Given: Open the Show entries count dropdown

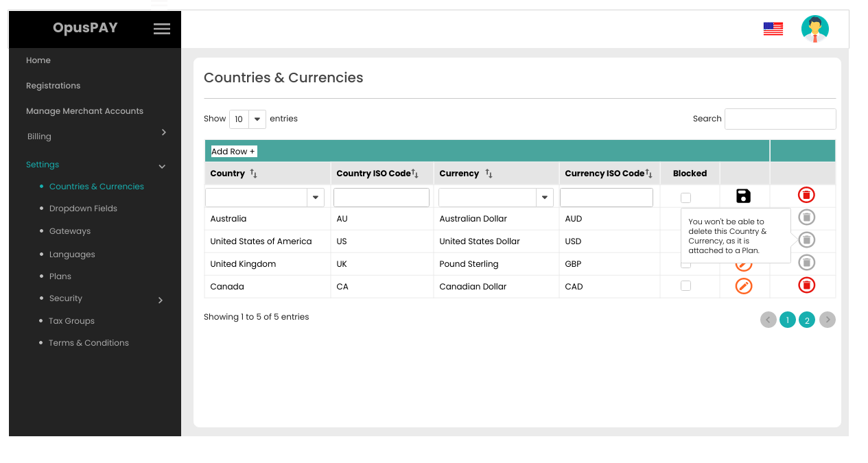Looking at the screenshot, I should tap(248, 119).
